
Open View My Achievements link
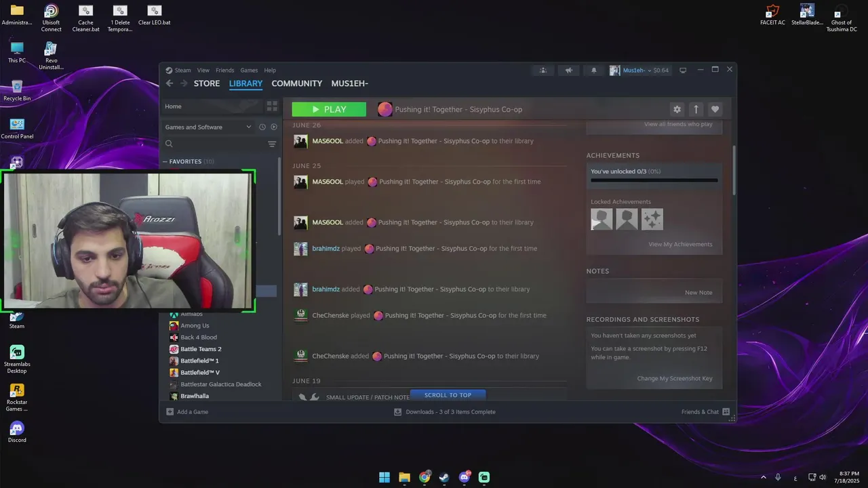[680, 244]
